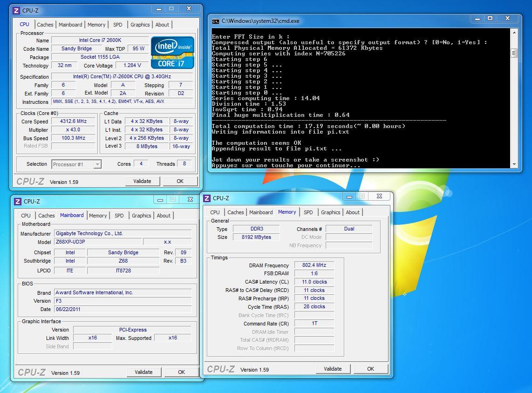Viewport: 532px width, 393px height.
Task: Click the Channels # value Dual
Action: pyautogui.click(x=349, y=229)
